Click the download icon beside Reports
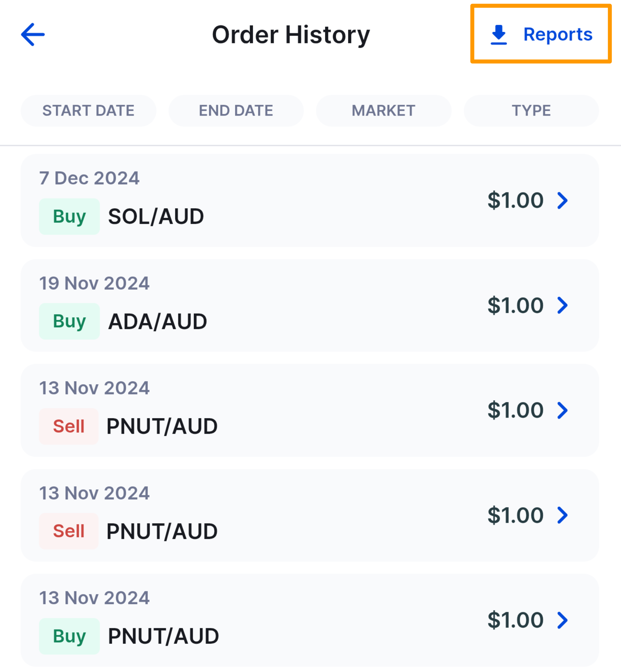 [499, 35]
